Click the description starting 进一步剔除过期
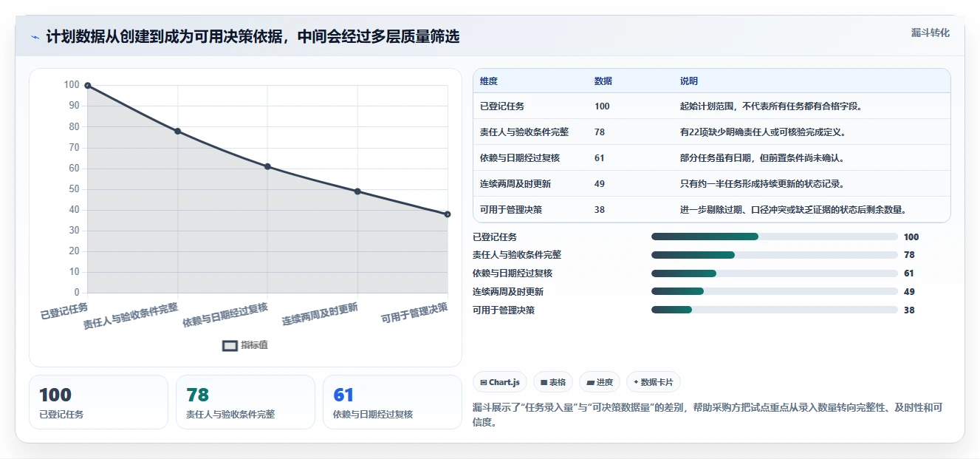 [793, 210]
